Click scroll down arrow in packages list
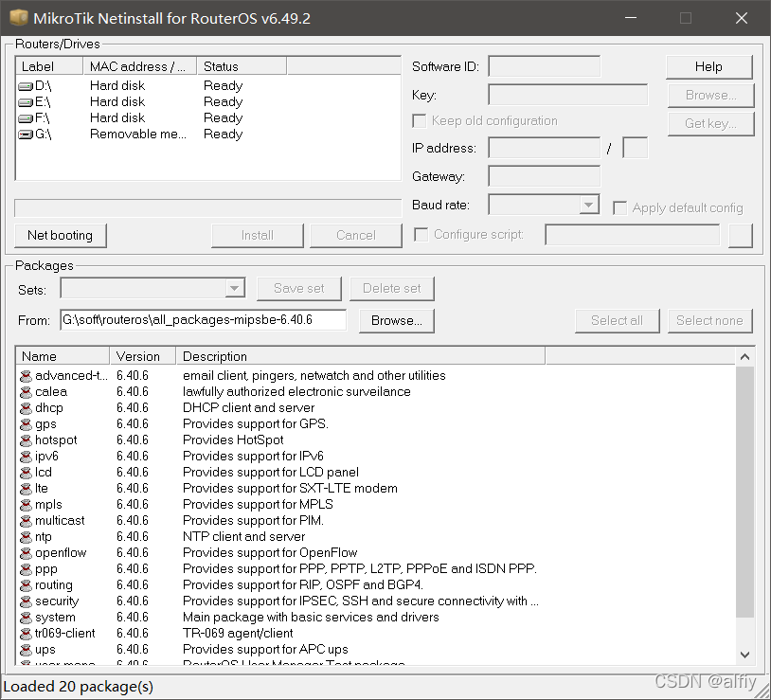This screenshot has width=771, height=700. click(x=744, y=655)
